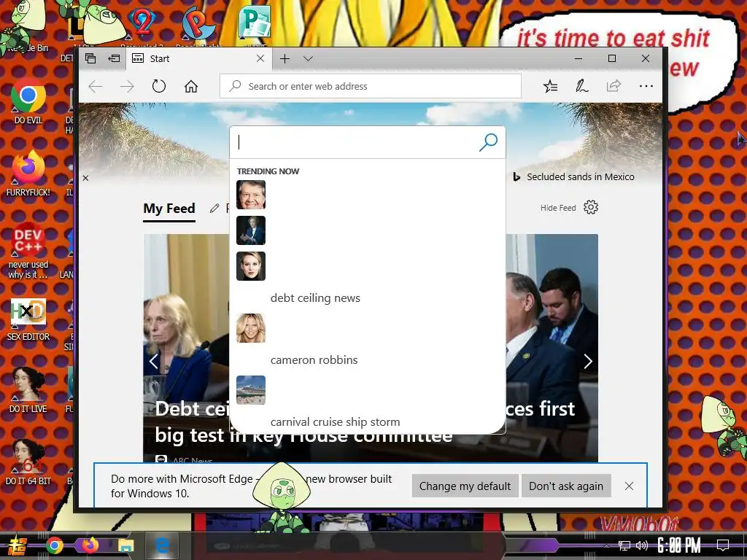
Task: Close the small x left of the feed
Action: pyautogui.click(x=86, y=178)
